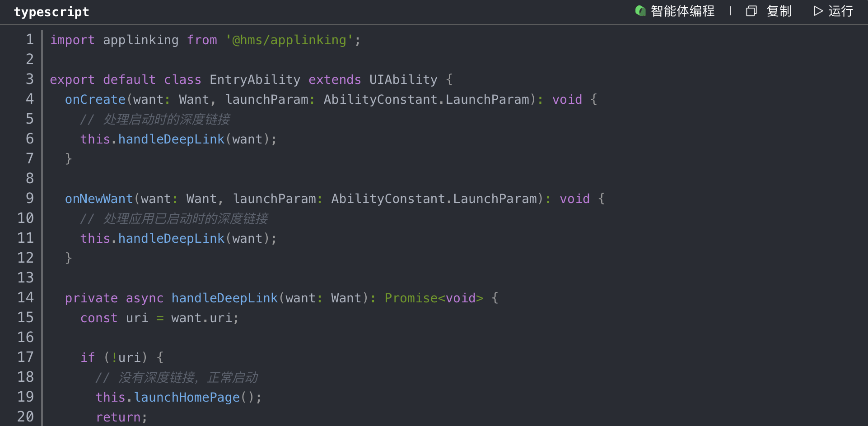868x426 pixels.
Task: Click the onNewWant method name
Action: coord(99,199)
